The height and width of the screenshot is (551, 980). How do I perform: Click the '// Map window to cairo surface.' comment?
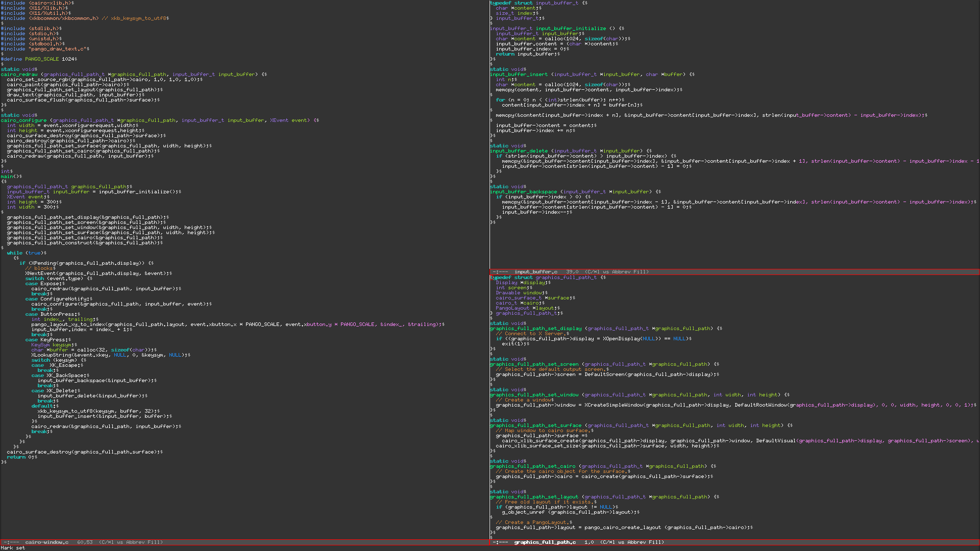pos(545,431)
